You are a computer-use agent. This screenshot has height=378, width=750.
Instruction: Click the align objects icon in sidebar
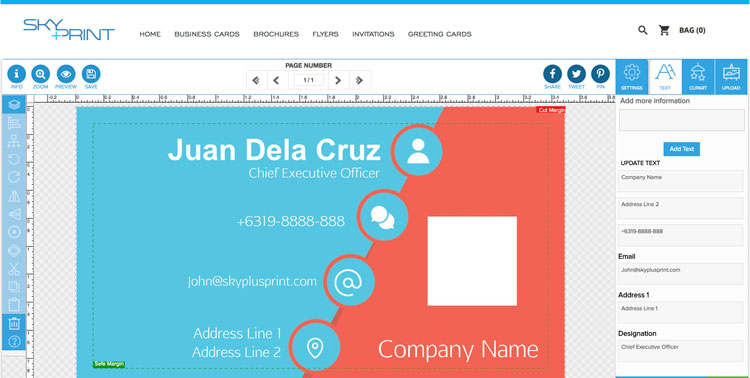point(14,123)
